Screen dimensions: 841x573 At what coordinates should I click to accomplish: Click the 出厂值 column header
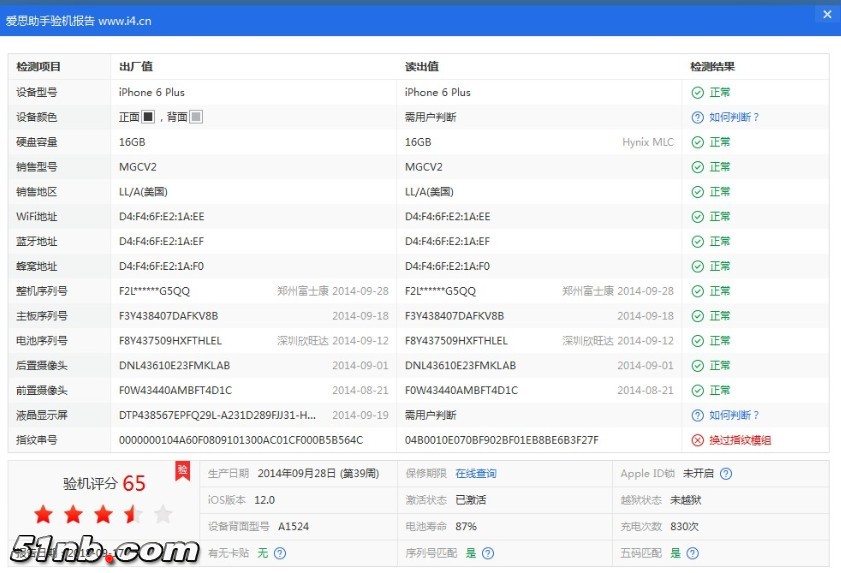click(135, 67)
